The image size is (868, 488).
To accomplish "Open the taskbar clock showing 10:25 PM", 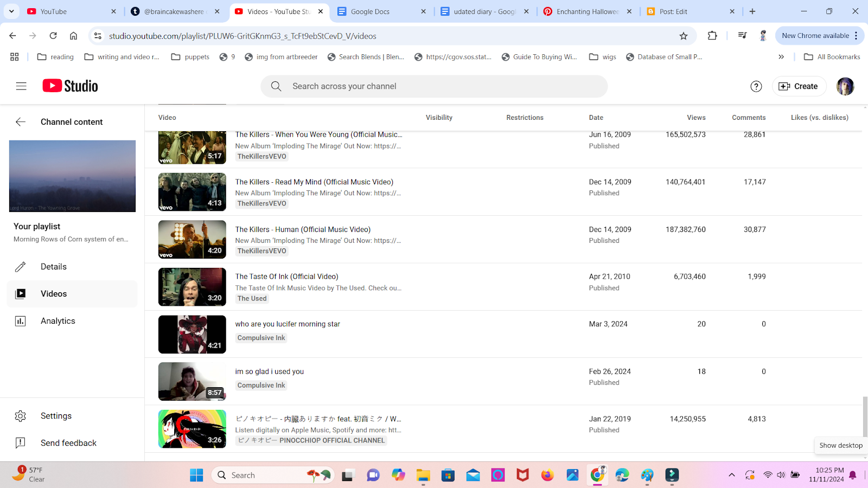I will pyautogui.click(x=826, y=475).
